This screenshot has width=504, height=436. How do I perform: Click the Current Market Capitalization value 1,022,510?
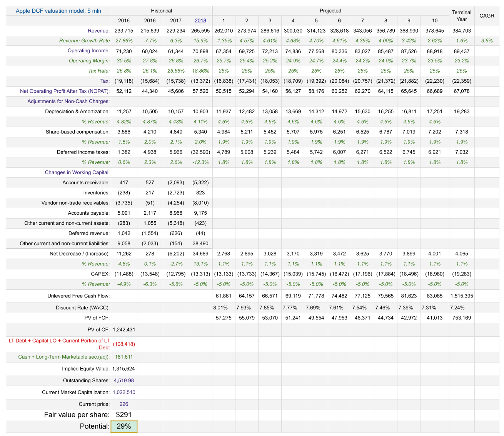click(124, 393)
